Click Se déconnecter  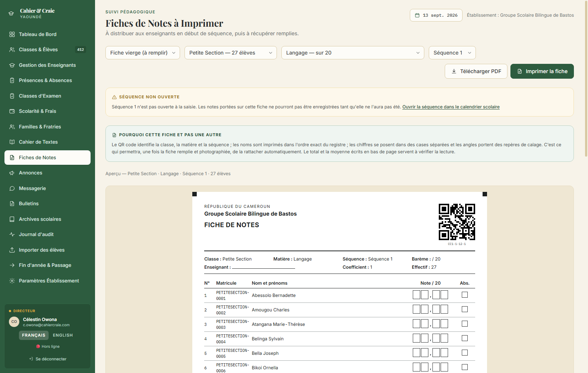tap(48, 359)
